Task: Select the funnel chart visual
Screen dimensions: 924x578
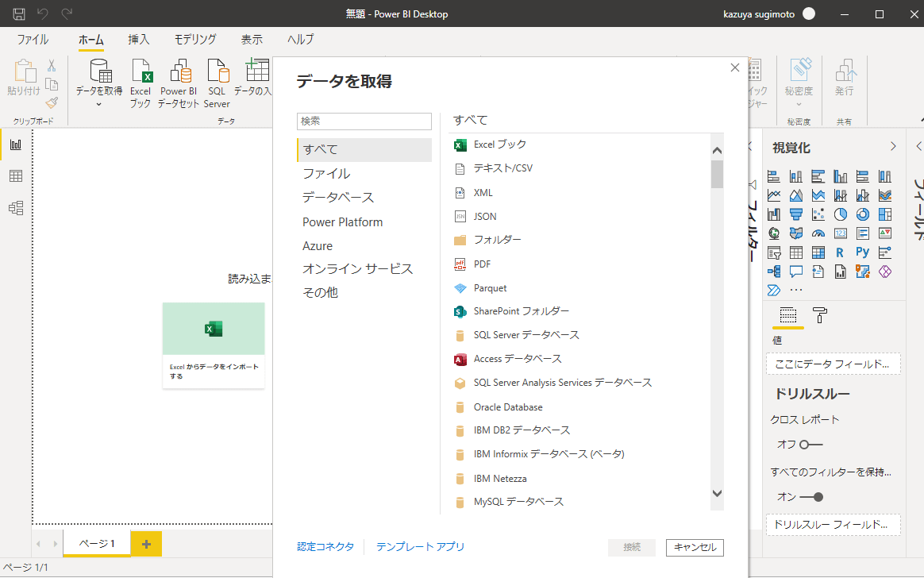Action: pyautogui.click(x=796, y=214)
